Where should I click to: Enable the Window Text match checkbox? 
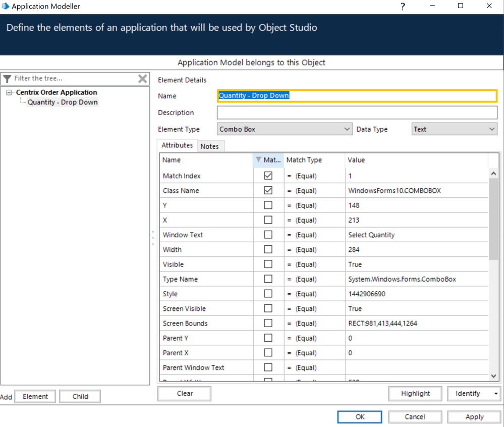coord(268,235)
